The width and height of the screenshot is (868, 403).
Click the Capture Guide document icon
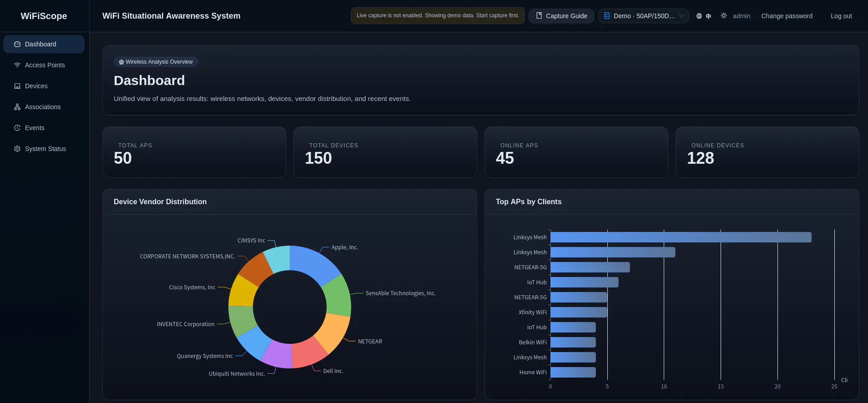tap(539, 15)
